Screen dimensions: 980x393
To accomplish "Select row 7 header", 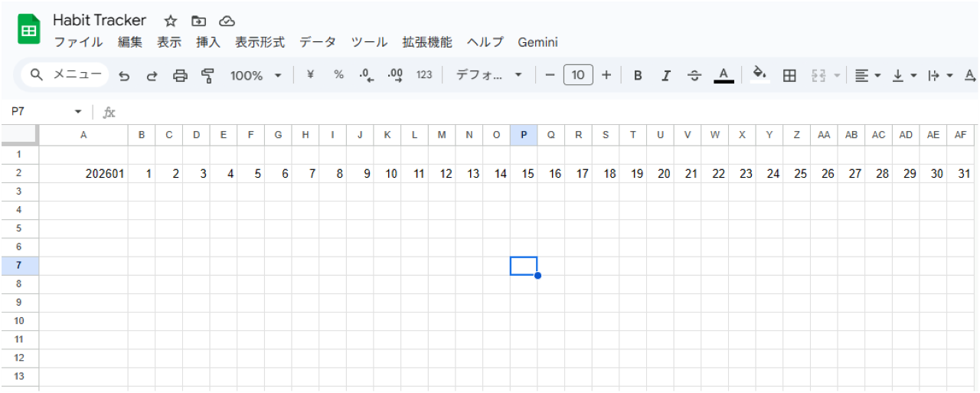I will click(19, 266).
